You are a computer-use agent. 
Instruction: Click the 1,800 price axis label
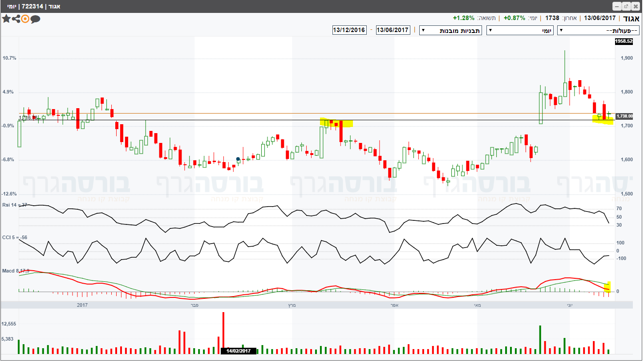click(x=627, y=92)
